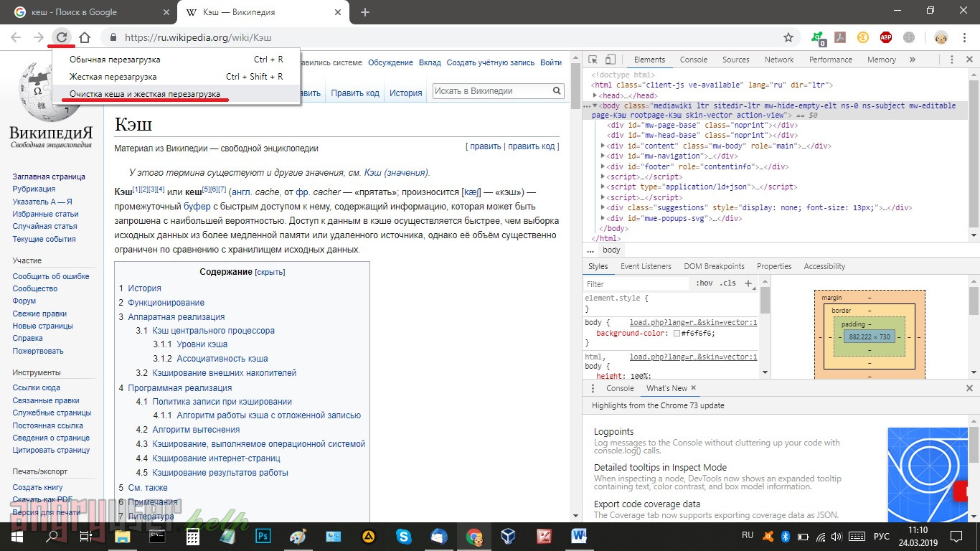Screen dimensions: 980x551
Task: Open the 'Кэш (значения)' disambiguation link
Action: coord(395,173)
